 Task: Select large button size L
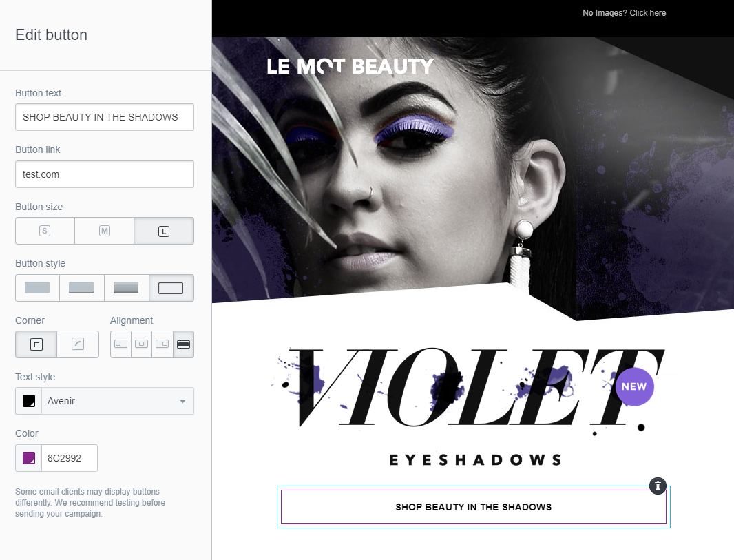164,231
